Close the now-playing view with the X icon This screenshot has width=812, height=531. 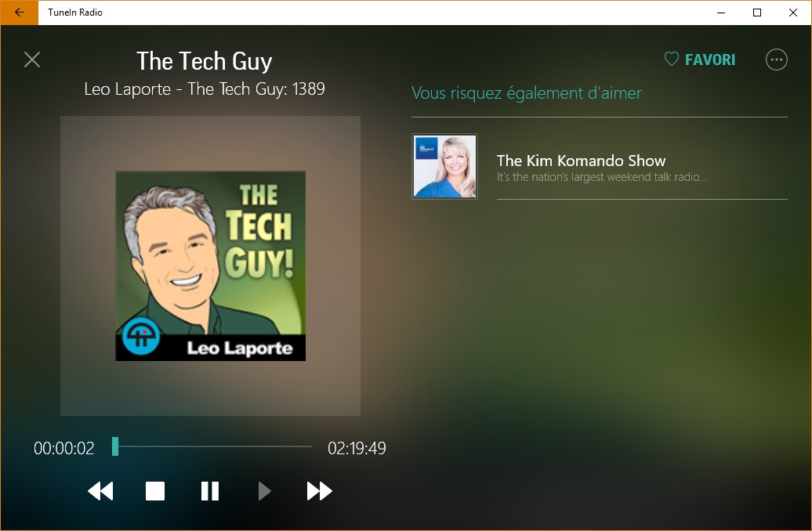(32, 60)
